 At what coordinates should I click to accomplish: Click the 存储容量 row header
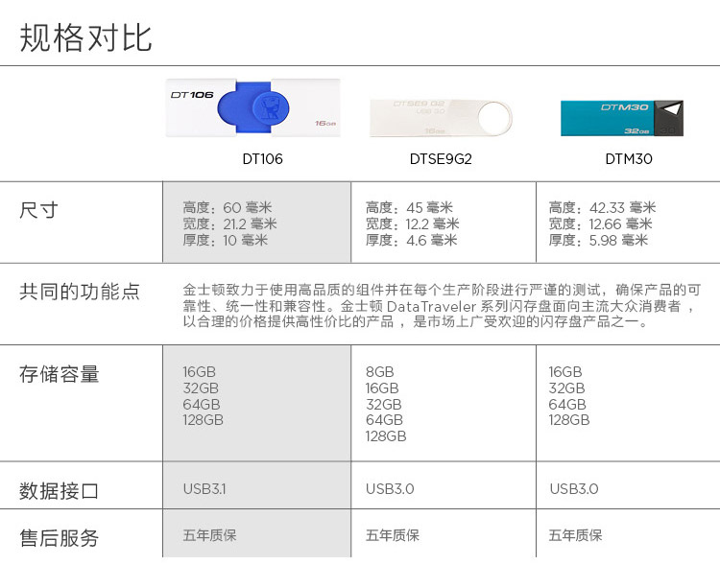coord(60,374)
